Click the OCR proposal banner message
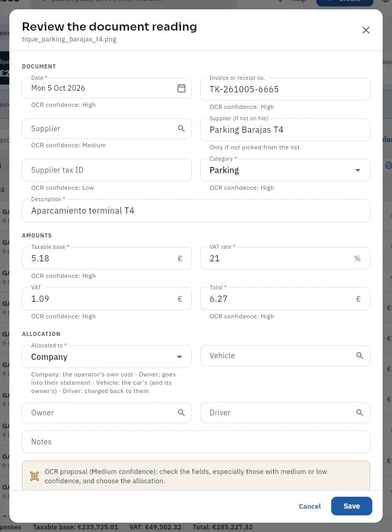 pyautogui.click(x=186, y=476)
